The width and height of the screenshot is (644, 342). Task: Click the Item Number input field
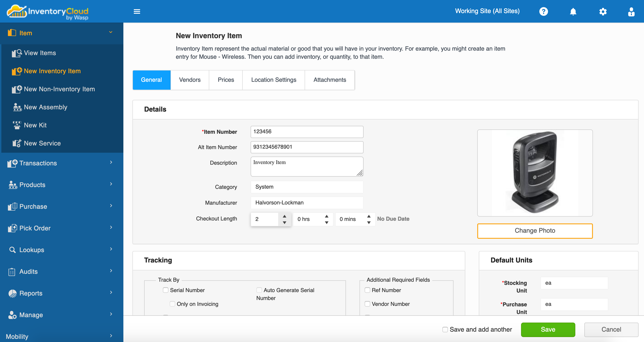tap(307, 132)
